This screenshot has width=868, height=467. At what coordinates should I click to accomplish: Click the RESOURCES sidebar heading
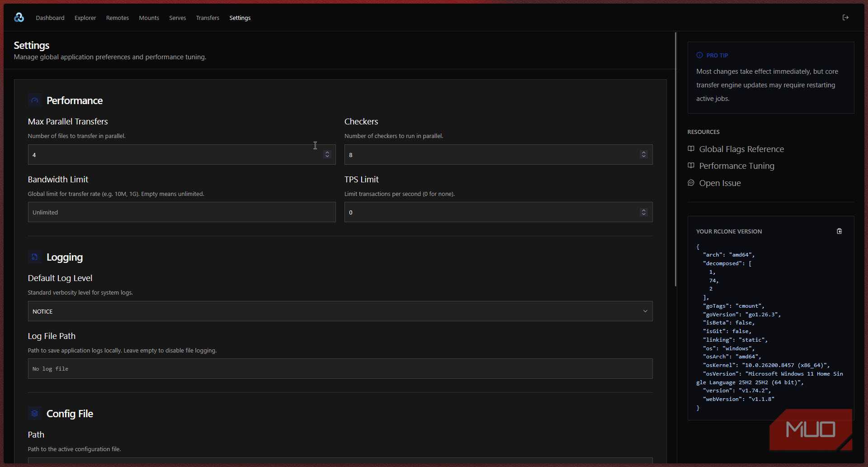pos(703,132)
